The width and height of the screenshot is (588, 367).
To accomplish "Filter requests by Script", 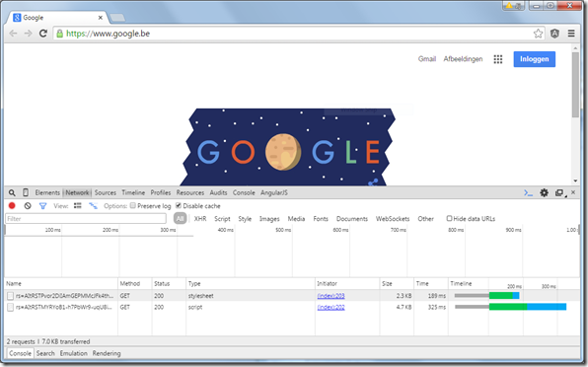I will coord(222,219).
